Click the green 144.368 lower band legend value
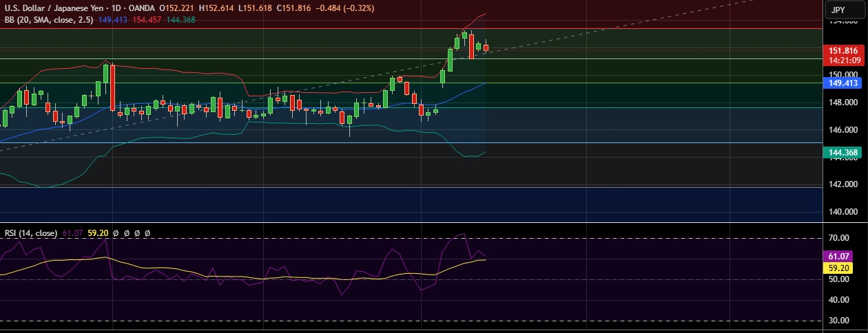 tap(180, 20)
